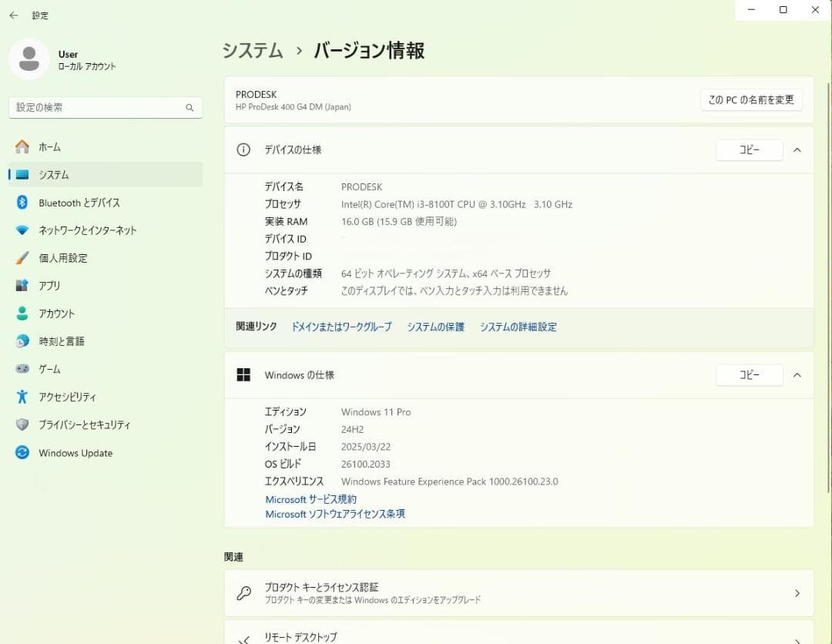Click HP ProDesk 400 G4 DM model text
Image resolution: width=832 pixels, height=644 pixels.
click(294, 106)
